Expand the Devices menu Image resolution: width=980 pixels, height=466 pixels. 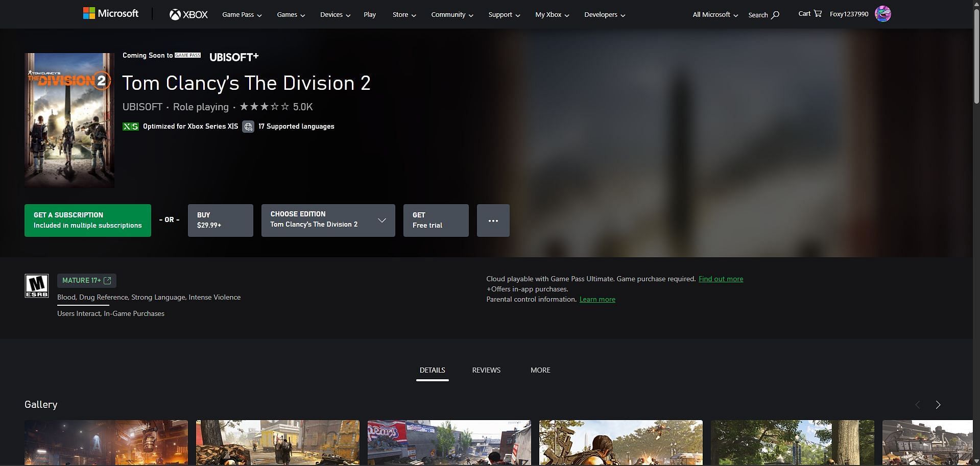335,15
